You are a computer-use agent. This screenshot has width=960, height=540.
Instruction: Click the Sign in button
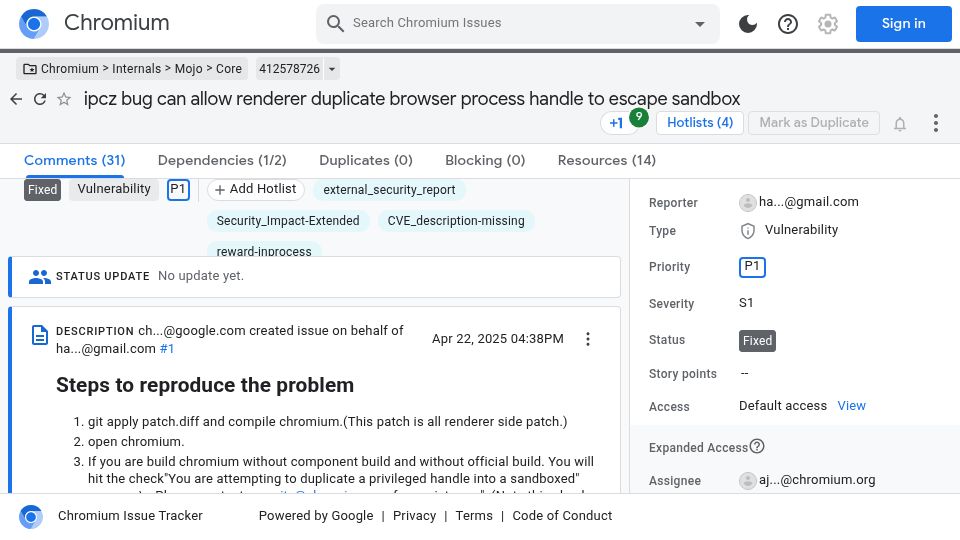coord(903,24)
